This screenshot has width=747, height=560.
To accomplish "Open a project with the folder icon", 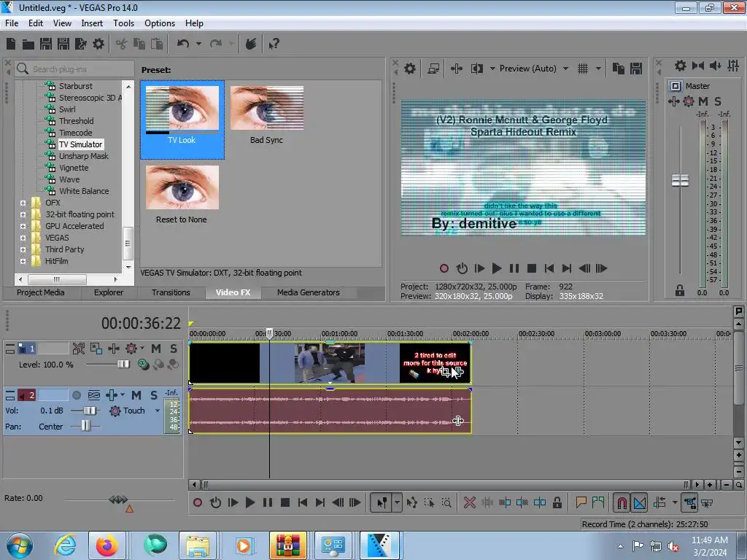I will [x=28, y=44].
